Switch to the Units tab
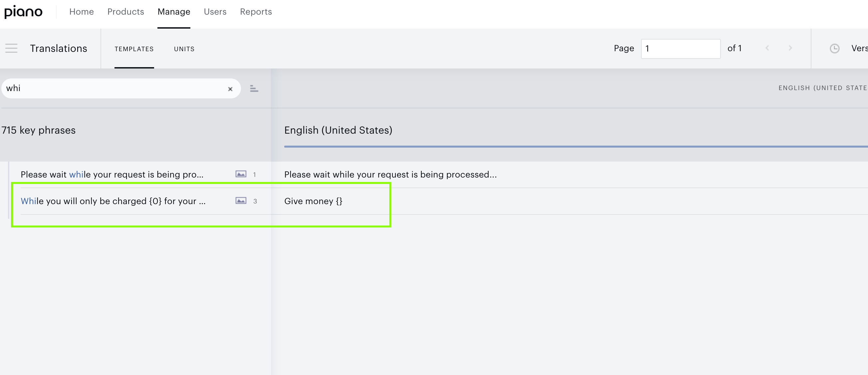This screenshot has width=868, height=375. tap(184, 49)
